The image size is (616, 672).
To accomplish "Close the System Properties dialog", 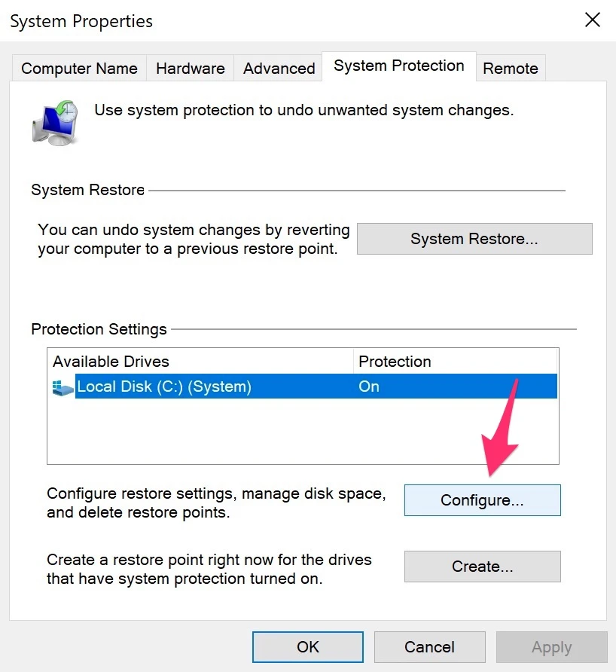I will [593, 20].
